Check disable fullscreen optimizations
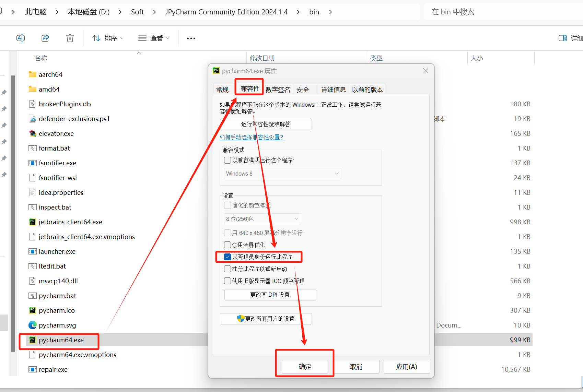Viewport: 583px width, 392px height. click(x=228, y=245)
